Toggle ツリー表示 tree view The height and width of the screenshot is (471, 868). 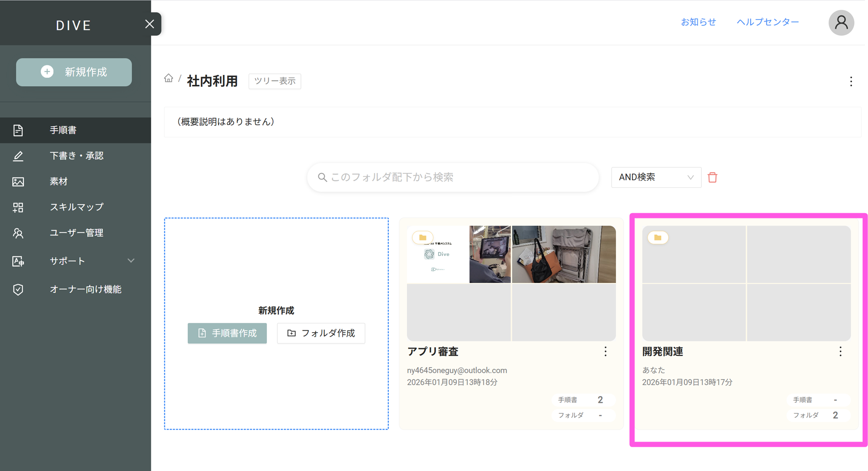(x=275, y=81)
